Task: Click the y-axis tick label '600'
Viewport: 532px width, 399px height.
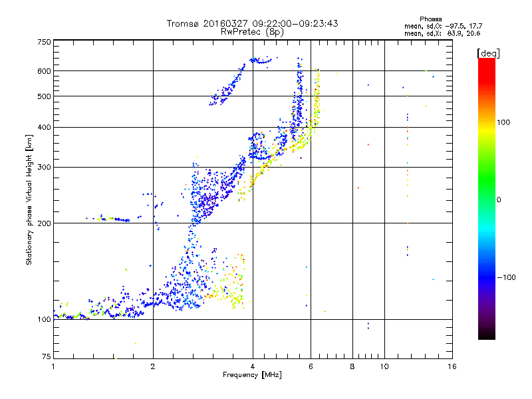Action: [x=44, y=71]
